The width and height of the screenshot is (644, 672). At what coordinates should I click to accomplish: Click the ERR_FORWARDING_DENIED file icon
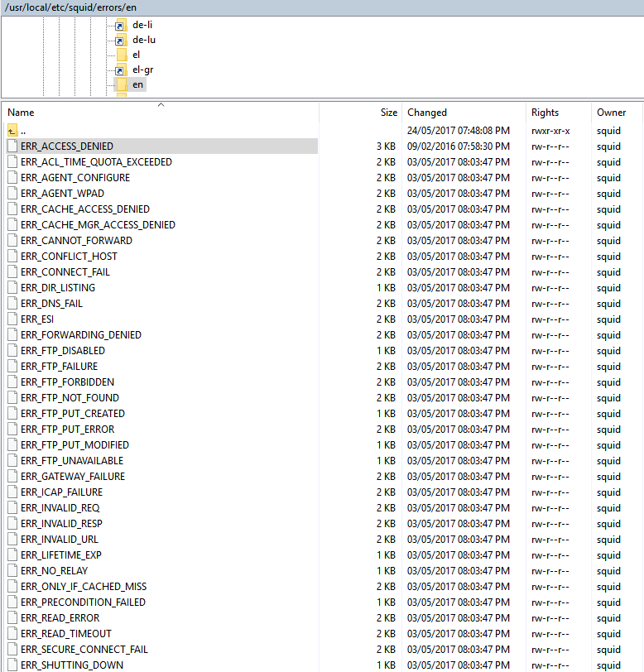[12, 334]
